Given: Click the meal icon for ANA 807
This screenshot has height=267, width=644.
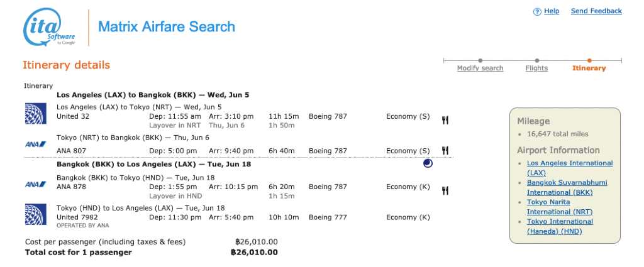Looking at the screenshot, I should pos(445,151).
